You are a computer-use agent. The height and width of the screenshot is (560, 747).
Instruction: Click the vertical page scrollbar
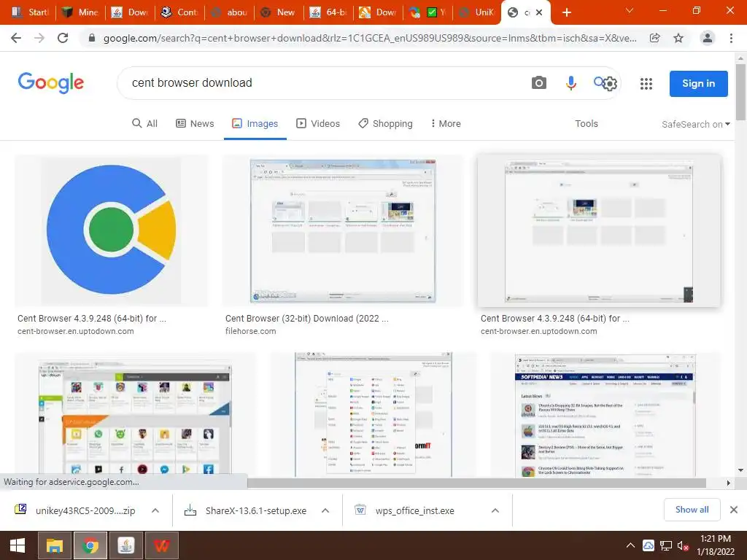pyautogui.click(x=741, y=93)
